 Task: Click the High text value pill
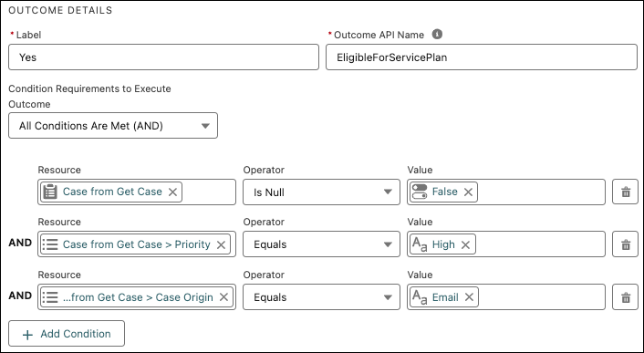[x=442, y=244]
